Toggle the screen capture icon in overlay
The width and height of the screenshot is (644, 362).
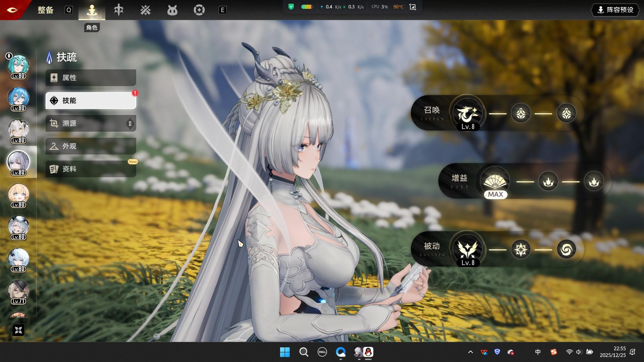tap(413, 7)
